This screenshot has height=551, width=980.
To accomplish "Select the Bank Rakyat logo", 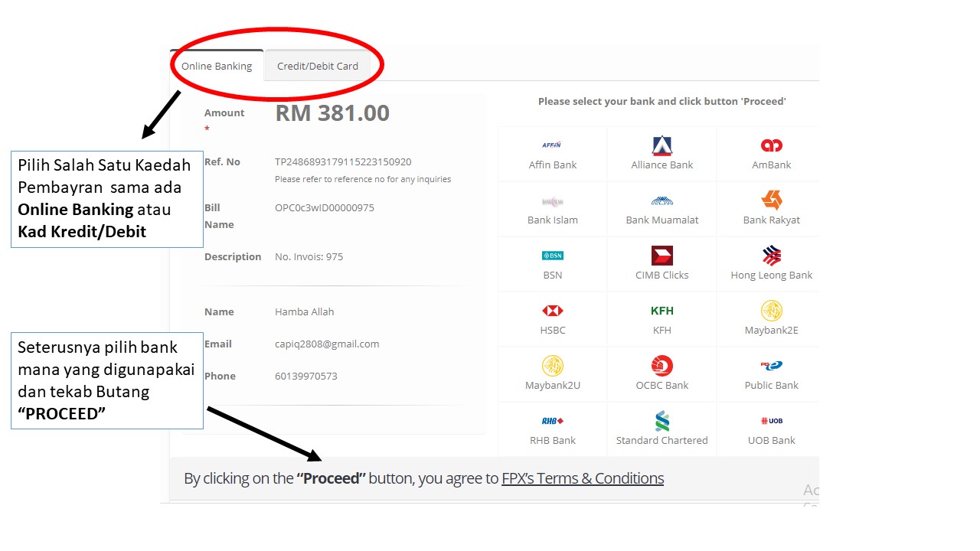I will (772, 201).
